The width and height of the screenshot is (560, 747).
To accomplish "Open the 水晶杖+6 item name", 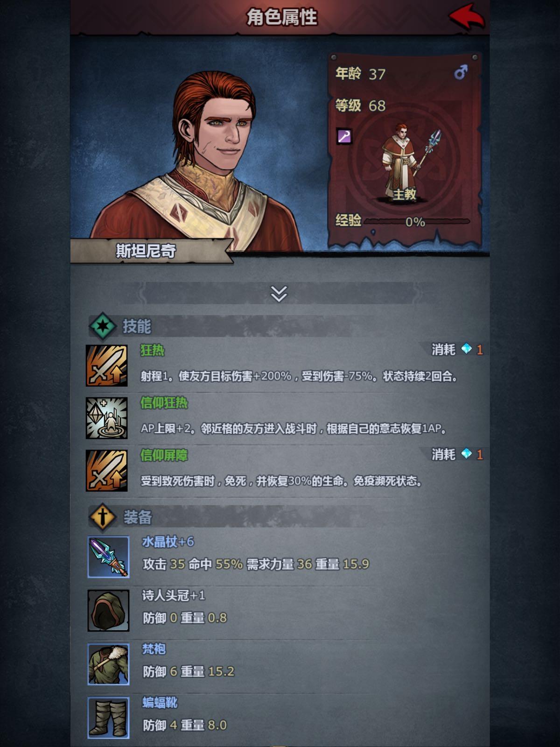I will coord(168,542).
